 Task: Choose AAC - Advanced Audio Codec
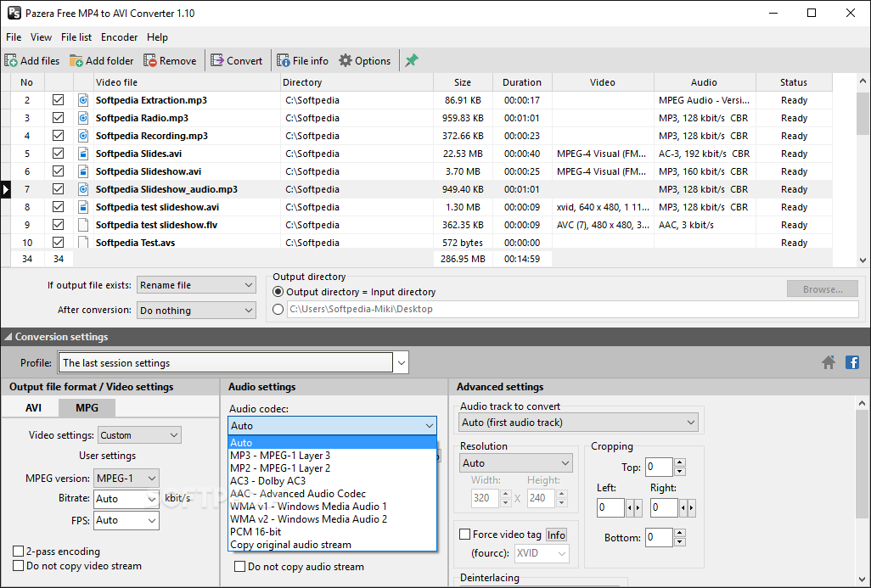(x=332, y=494)
